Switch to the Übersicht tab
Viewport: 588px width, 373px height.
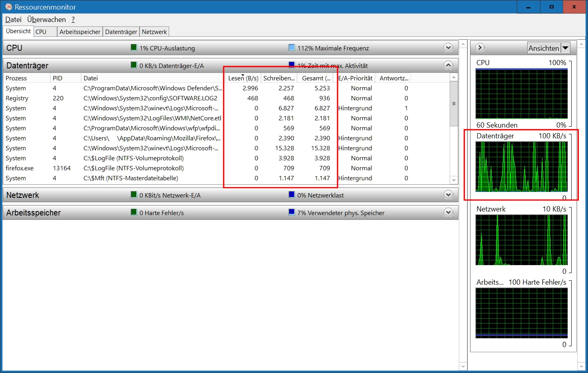point(18,31)
